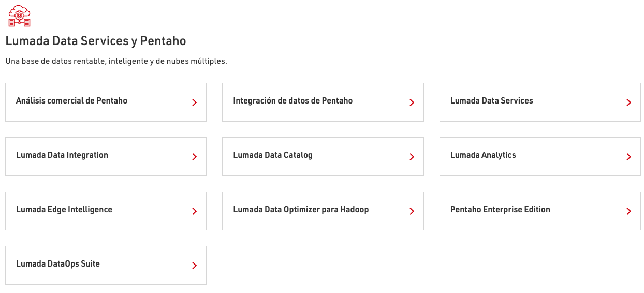Click the chevron next to Lumada Analytics
644x293 pixels.
(x=629, y=157)
